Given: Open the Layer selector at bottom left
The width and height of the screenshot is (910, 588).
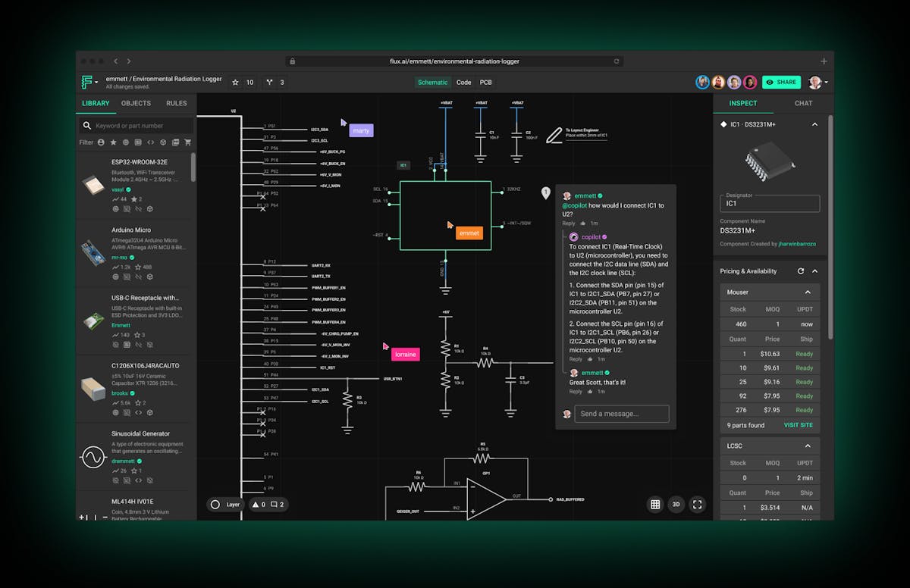Looking at the screenshot, I should pyautogui.click(x=224, y=504).
